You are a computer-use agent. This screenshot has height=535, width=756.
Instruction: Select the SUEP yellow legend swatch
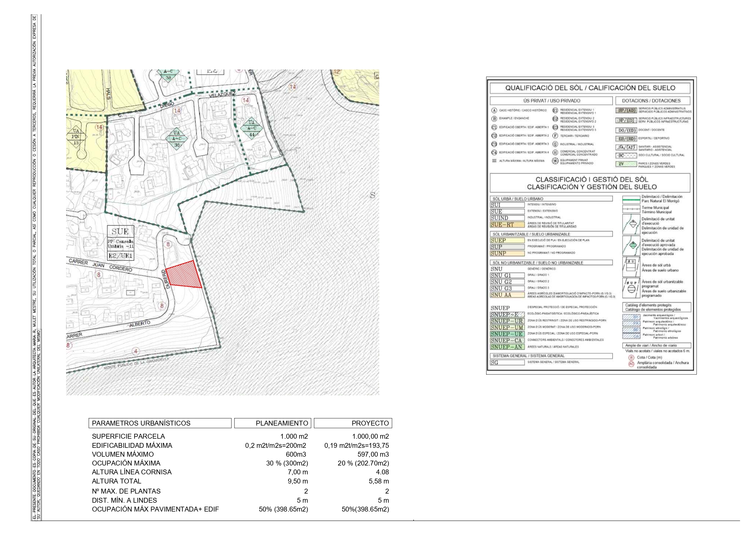pyautogui.click(x=507, y=241)
